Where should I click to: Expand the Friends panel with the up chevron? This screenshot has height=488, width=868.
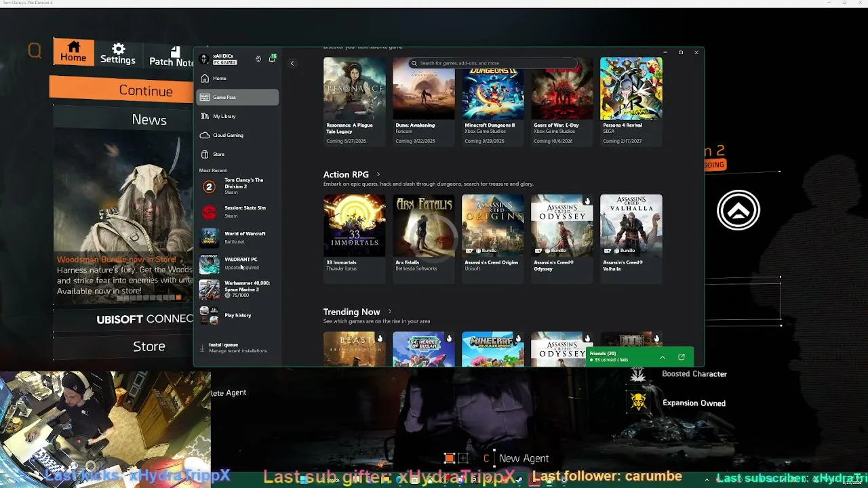click(663, 357)
